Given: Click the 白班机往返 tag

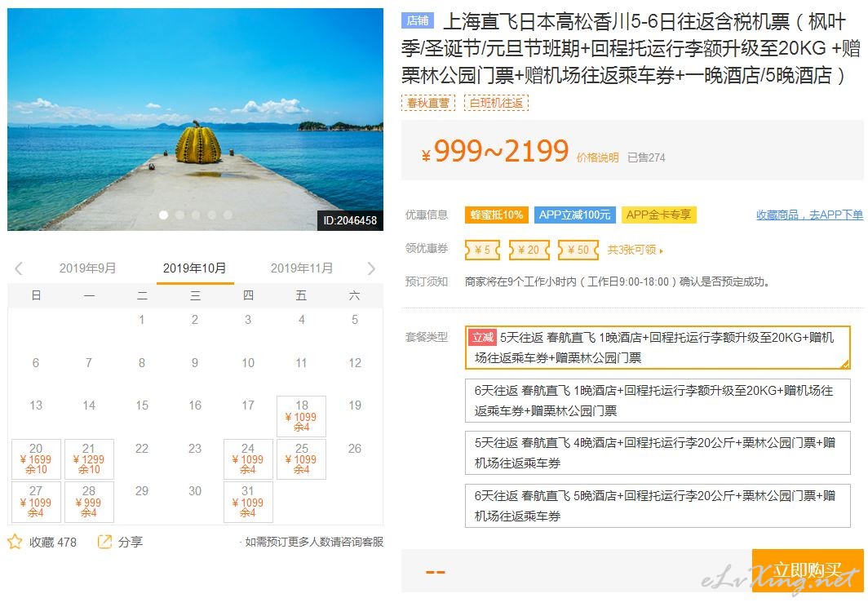Looking at the screenshot, I should point(497,103).
